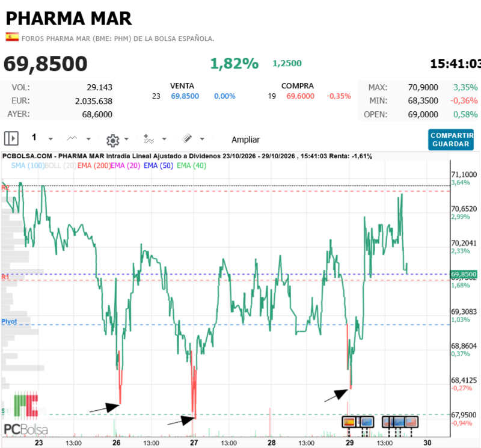Image resolution: width=481 pixels, height=448 pixels.
Task: Toggle the side panel icon
Action: pos(11,138)
